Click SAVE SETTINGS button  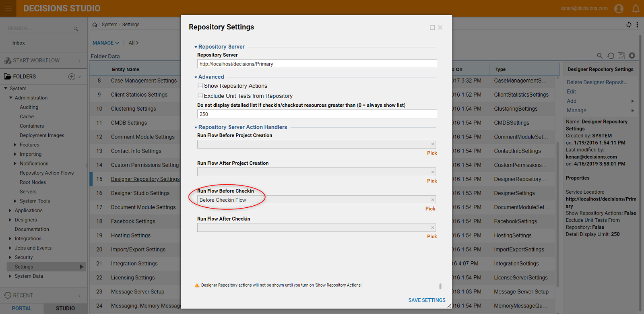coord(427,300)
